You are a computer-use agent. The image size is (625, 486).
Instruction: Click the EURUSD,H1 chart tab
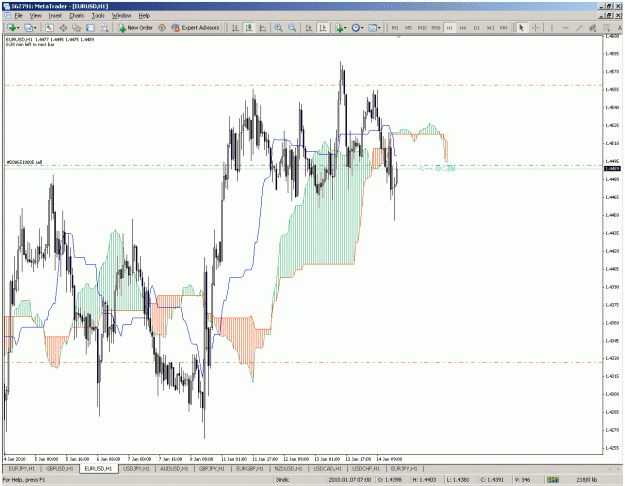tap(98, 469)
